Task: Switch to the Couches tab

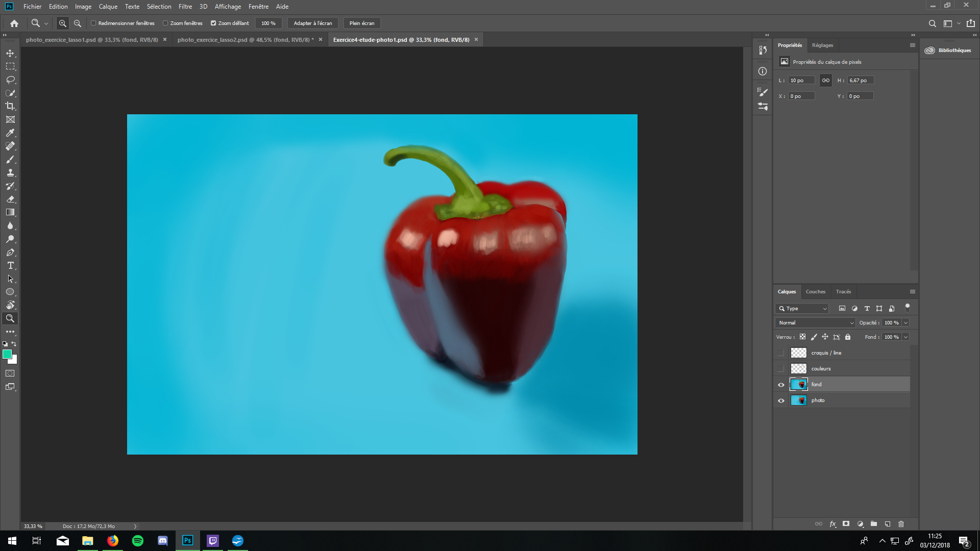Action: click(816, 291)
